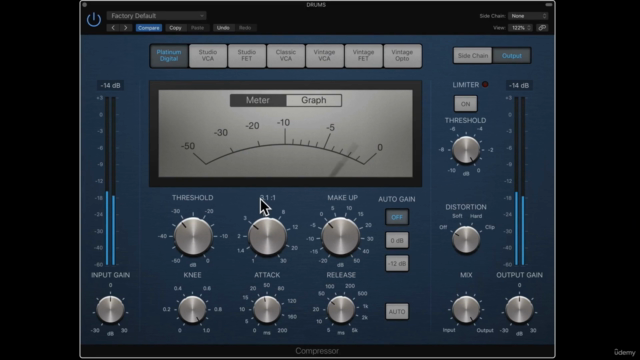Viewport: 640px width, 360px height.
Task: Click the gain reduction meter display
Action: click(x=285, y=133)
